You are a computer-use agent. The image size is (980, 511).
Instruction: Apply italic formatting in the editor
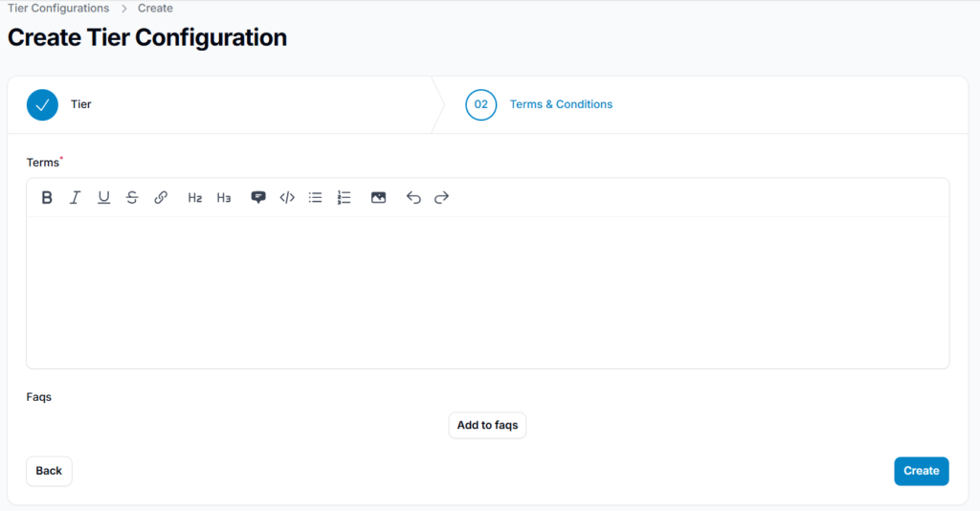pyautogui.click(x=75, y=198)
